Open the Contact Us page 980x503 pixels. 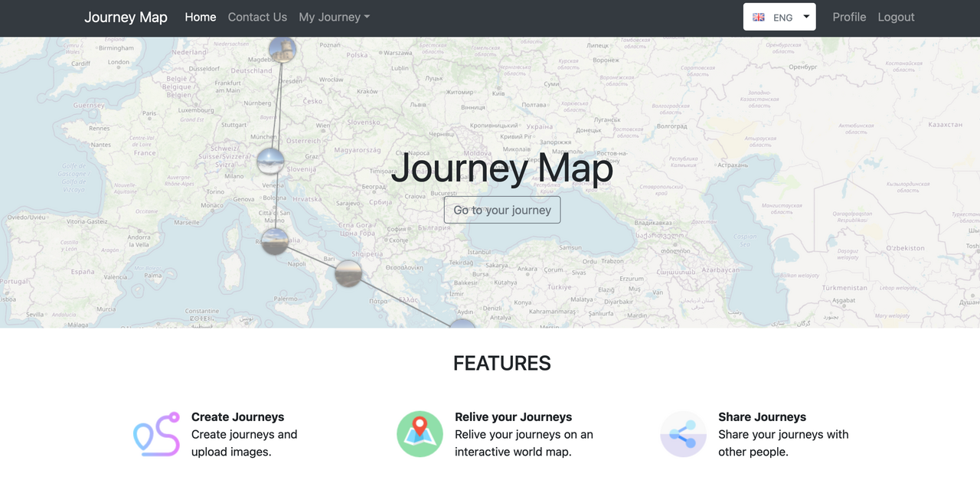coord(257,17)
